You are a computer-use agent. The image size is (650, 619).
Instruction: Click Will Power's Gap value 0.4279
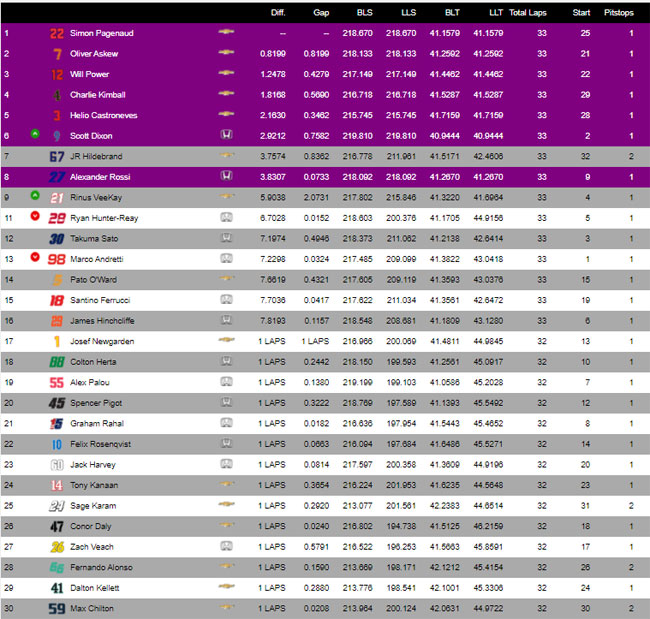316,75
